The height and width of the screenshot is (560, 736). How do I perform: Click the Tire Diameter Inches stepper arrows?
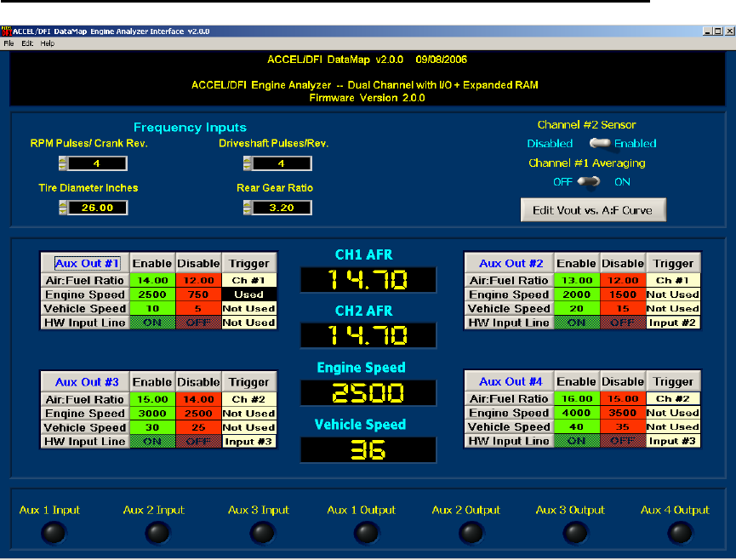[x=63, y=208]
